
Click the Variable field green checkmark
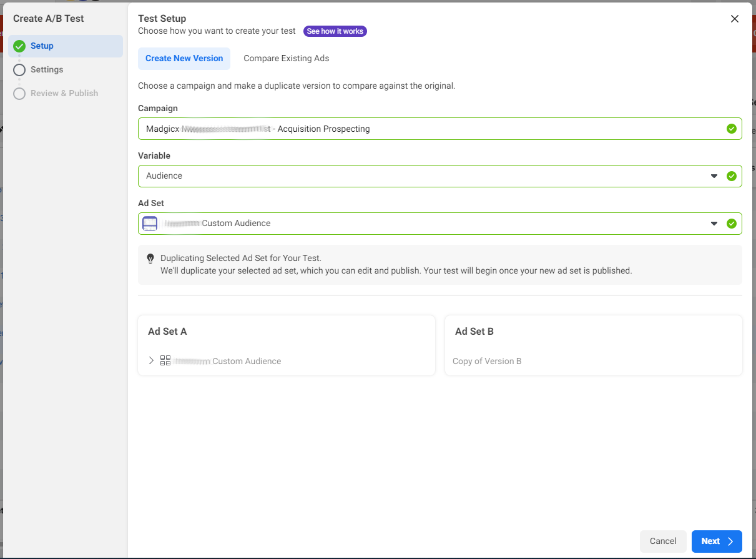[x=732, y=176]
